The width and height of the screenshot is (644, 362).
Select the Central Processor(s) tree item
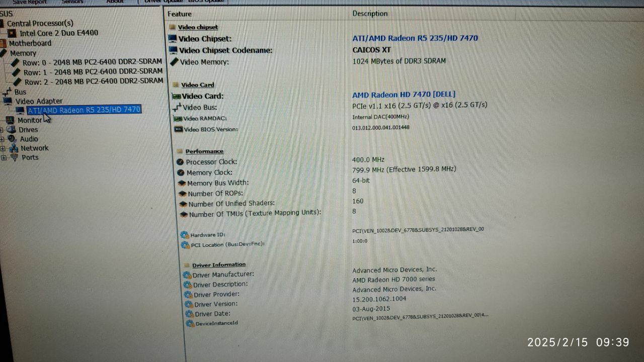coord(40,23)
